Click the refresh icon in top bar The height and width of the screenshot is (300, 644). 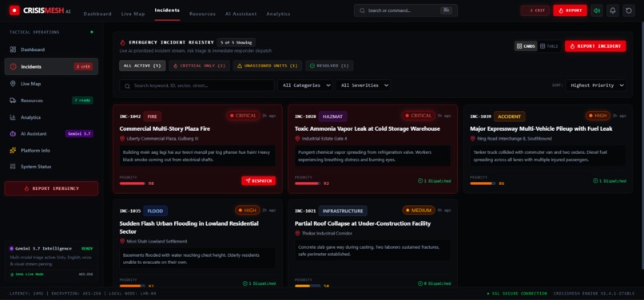(629, 10)
